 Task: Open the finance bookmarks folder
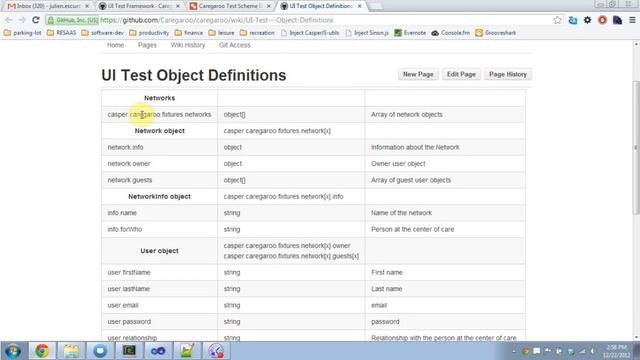tap(189, 33)
